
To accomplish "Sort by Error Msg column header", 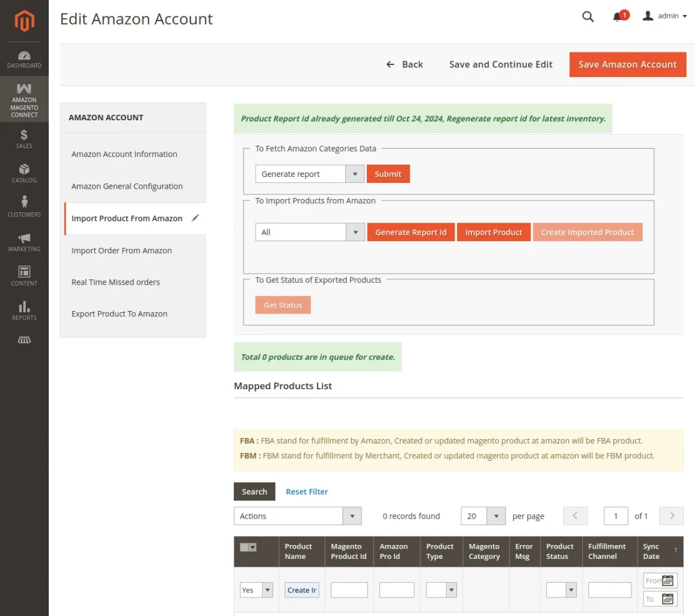I will point(524,552).
